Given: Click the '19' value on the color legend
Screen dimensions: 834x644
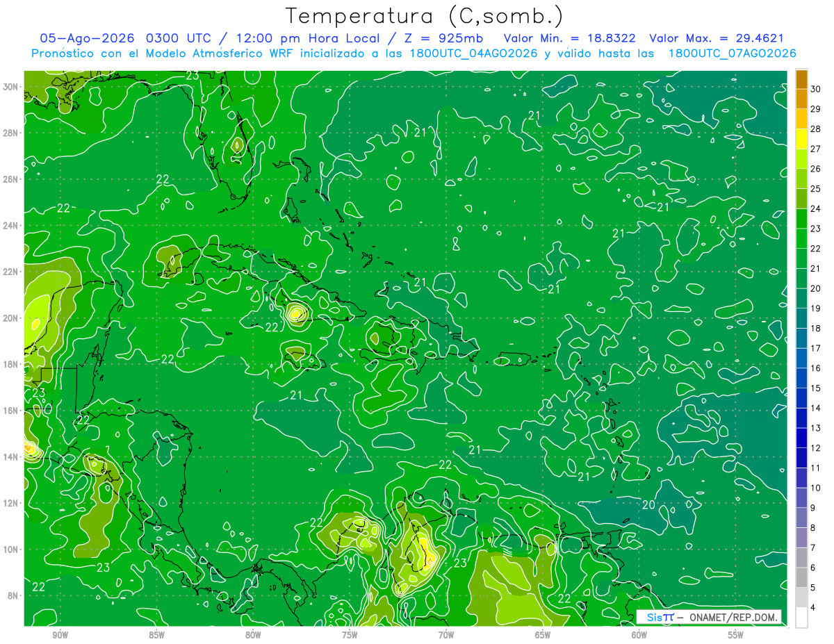Looking at the screenshot, I should pyautogui.click(x=816, y=308).
